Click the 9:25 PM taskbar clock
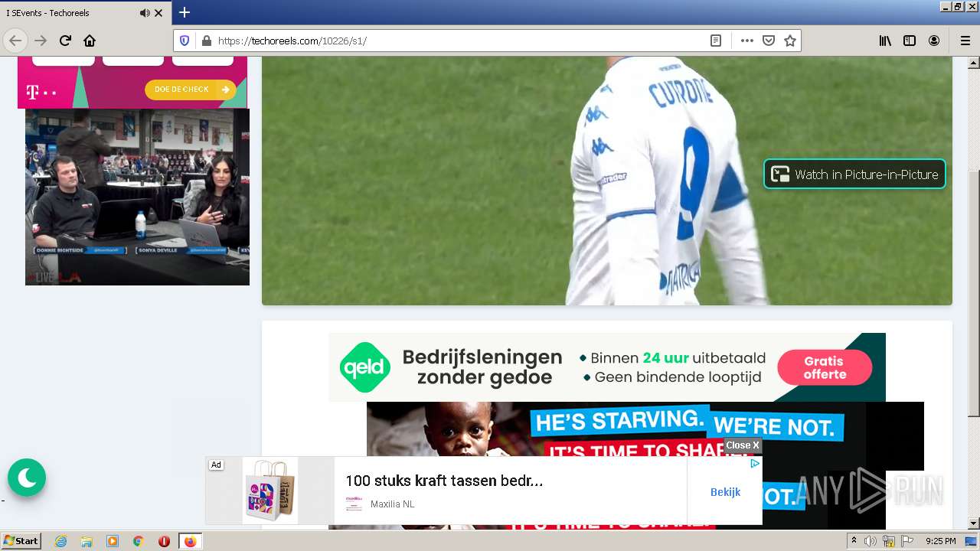This screenshot has width=980, height=551. click(941, 541)
